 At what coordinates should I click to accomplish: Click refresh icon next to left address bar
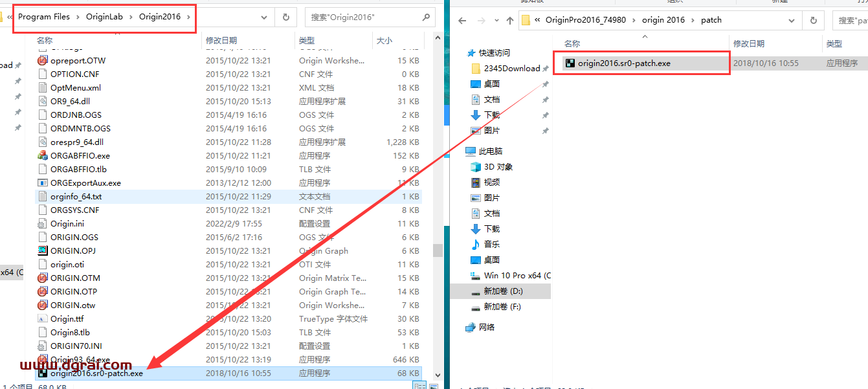pos(285,17)
